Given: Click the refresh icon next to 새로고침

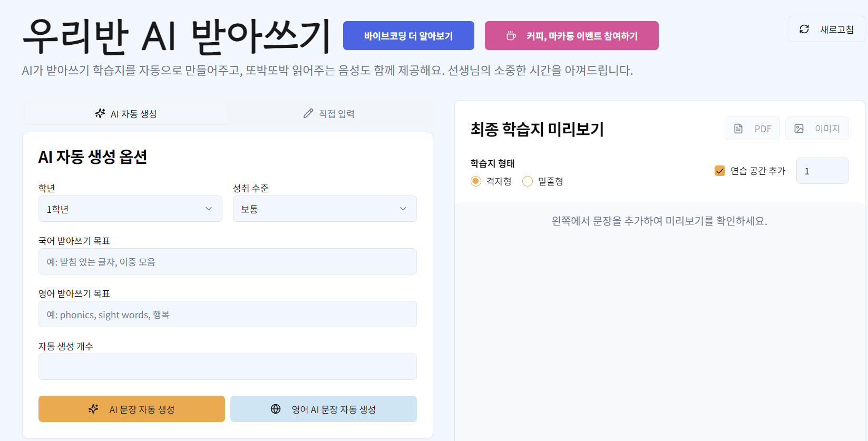Looking at the screenshot, I should point(804,29).
